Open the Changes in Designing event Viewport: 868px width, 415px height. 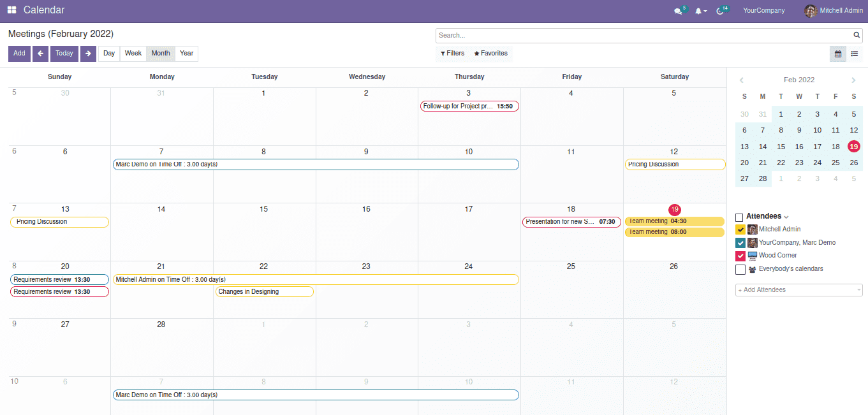click(x=264, y=292)
